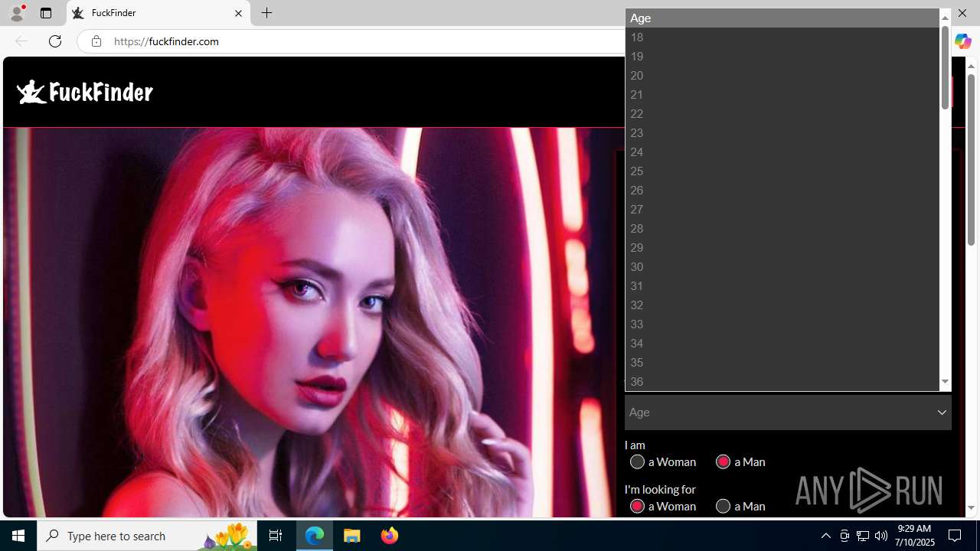
Task: Pick age 26 option
Action: pyautogui.click(x=782, y=190)
